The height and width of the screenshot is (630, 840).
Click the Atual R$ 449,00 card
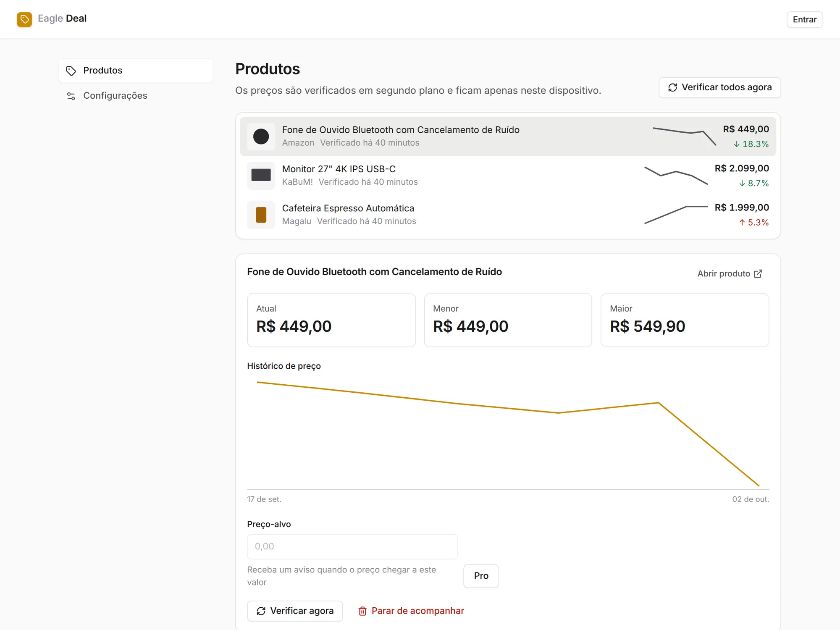click(331, 320)
